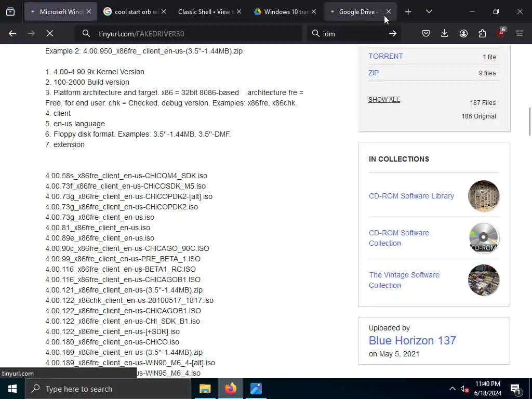The image size is (532, 399).
Task: Open the Windows Start menu
Action: click(12, 389)
